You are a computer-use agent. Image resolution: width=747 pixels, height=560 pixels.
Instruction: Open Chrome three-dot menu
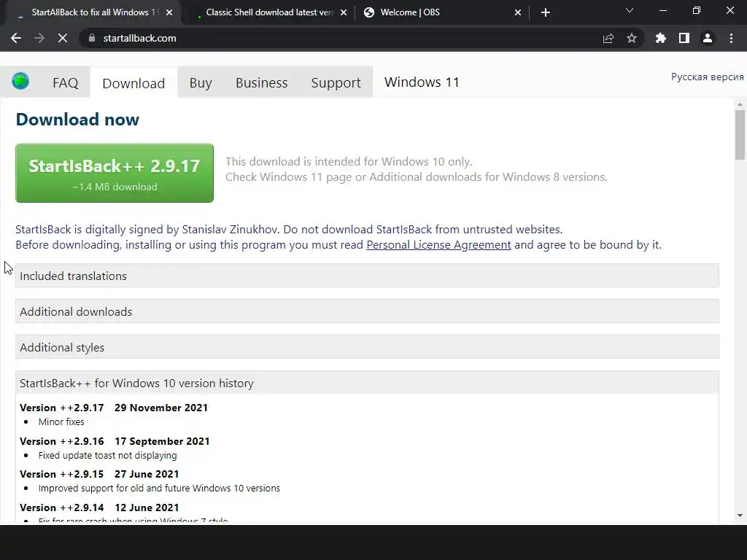[731, 38]
